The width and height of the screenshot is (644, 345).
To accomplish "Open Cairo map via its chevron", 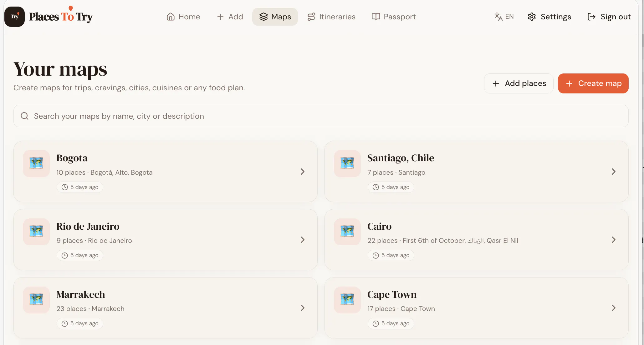I will coord(614,240).
